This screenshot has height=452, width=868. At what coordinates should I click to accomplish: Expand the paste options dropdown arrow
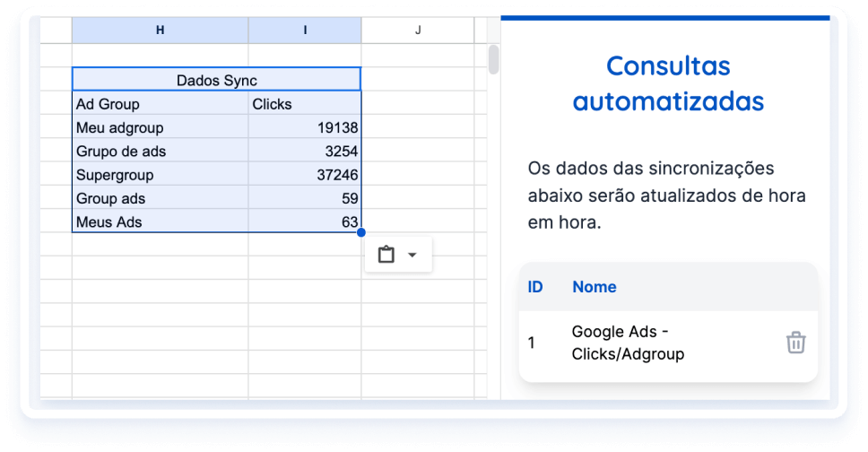412,255
